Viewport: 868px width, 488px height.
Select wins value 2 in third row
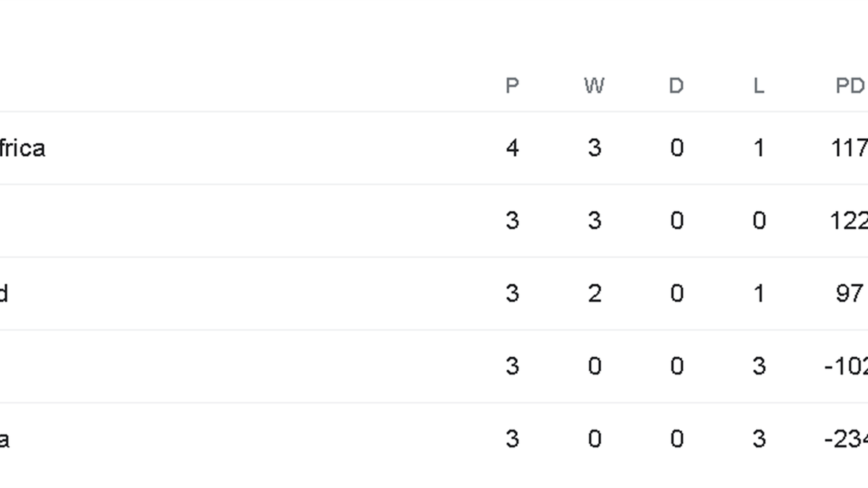point(594,294)
